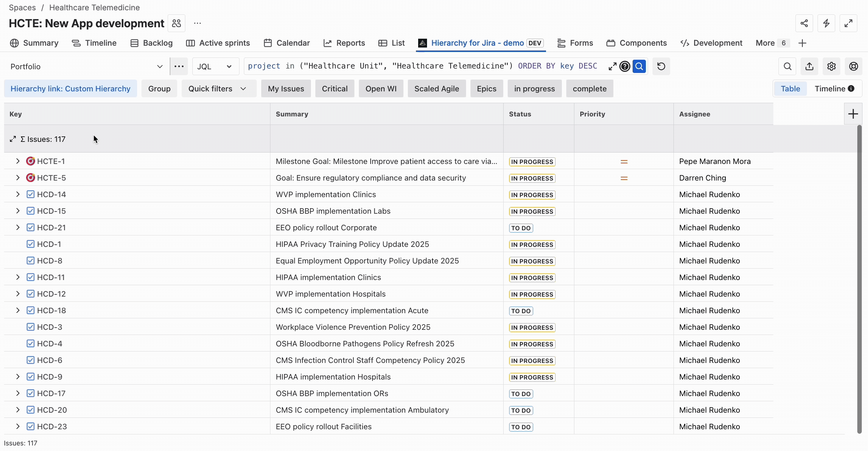Toggle the in progress quick filter

coord(535,89)
